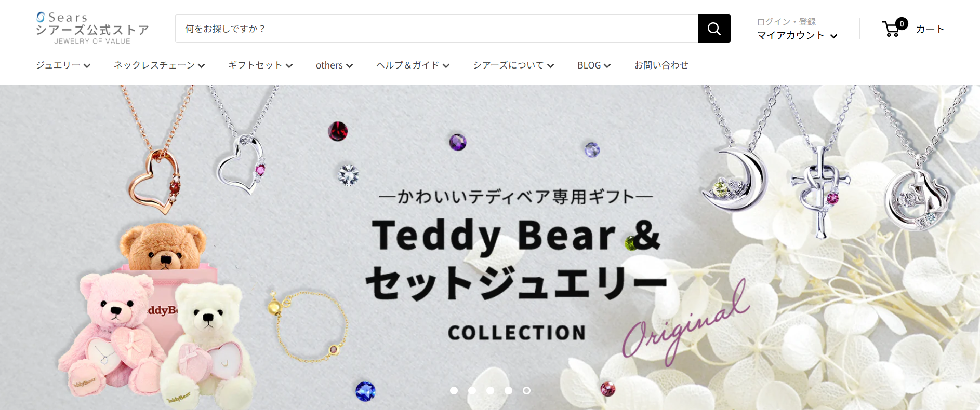Expand the ネックレスチェーン dropdown menu
Viewport: 980px width, 410px height.
pos(160,65)
